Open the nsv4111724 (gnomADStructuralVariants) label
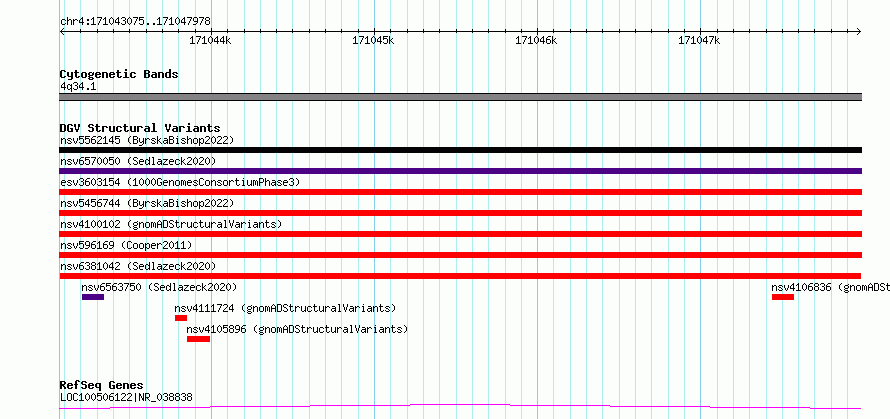This screenshot has height=419, width=890. coord(285,308)
